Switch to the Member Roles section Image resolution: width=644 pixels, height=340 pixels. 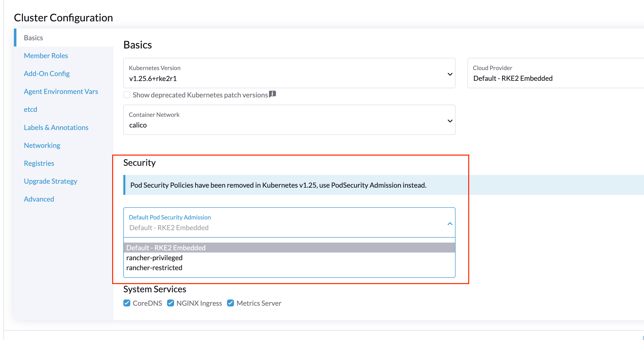pyautogui.click(x=46, y=55)
